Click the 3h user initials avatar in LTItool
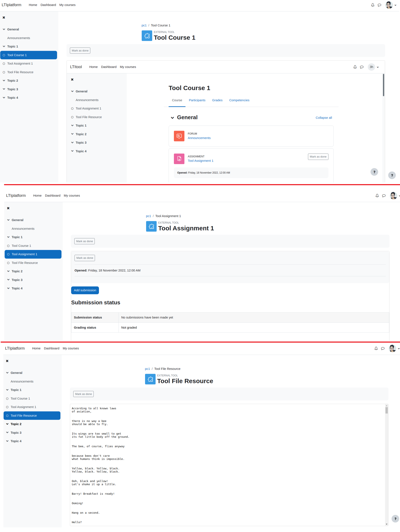The width and height of the screenshot is (400, 532). (371, 67)
